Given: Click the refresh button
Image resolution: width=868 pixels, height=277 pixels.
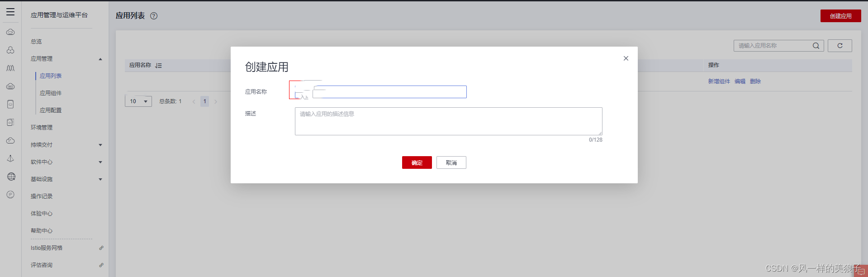Looking at the screenshot, I should pyautogui.click(x=840, y=46).
